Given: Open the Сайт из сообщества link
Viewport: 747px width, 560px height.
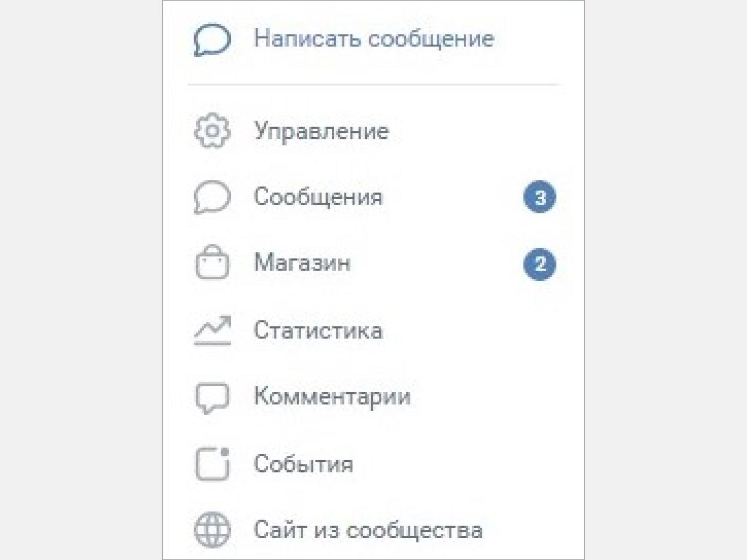Looking at the screenshot, I should coord(368,530).
